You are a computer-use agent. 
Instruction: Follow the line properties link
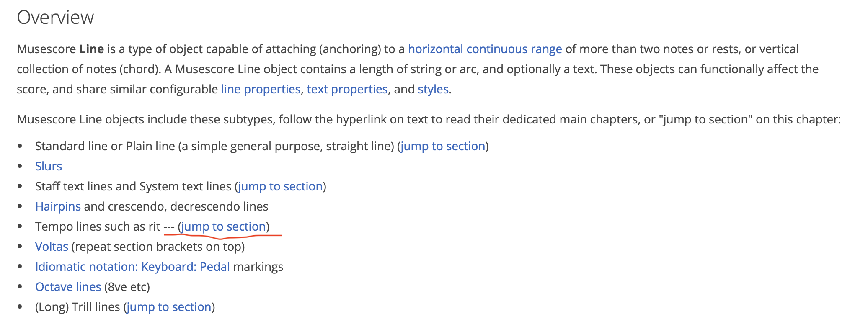[x=261, y=90]
